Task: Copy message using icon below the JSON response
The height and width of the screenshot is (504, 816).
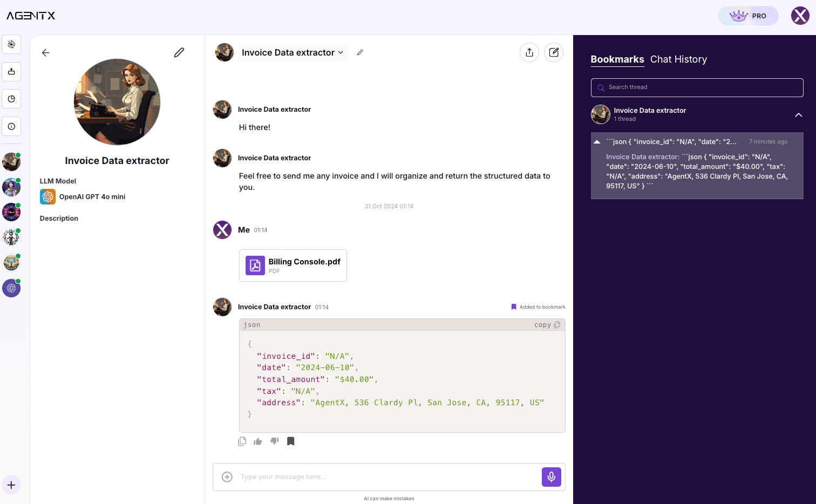Action: click(242, 441)
